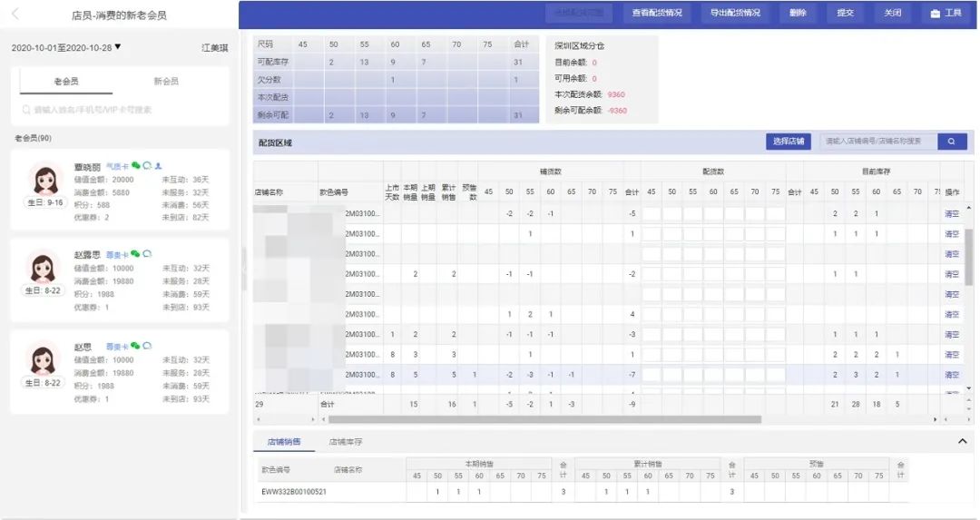Image resolution: width=980 pixels, height=520 pixels.
Task: Click the 款色编号 column header in 配货区域 table
Action: 334,191
